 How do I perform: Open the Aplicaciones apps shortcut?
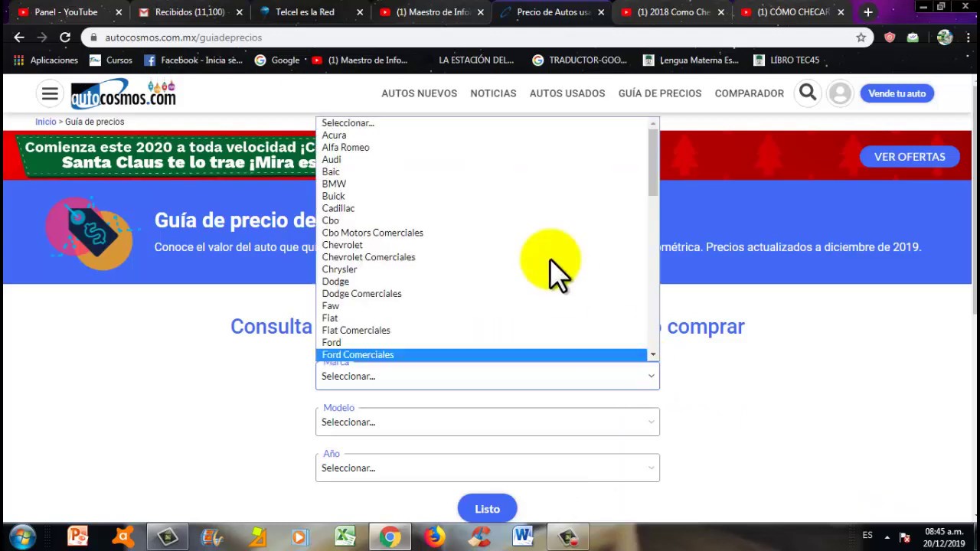click(x=46, y=60)
